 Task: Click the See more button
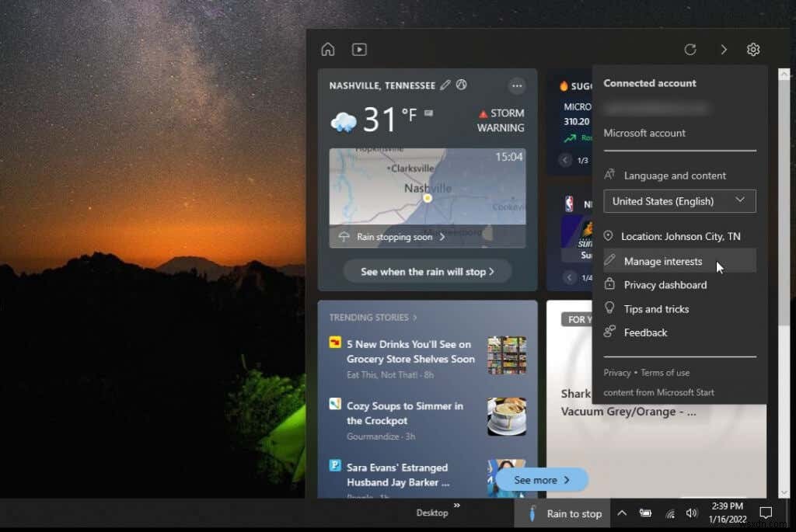click(540, 480)
